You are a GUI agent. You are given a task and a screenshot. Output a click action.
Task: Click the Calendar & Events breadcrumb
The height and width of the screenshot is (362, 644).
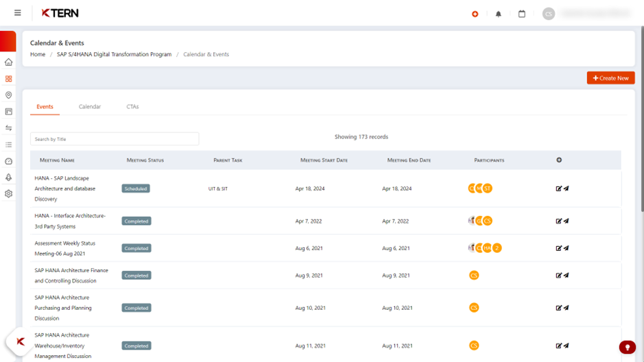click(x=206, y=54)
